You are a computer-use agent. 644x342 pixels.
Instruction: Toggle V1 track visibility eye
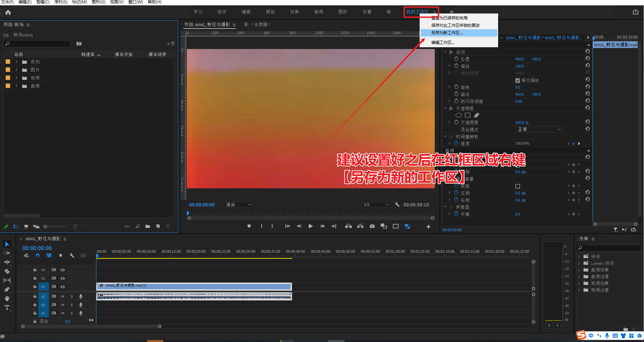[x=62, y=287]
